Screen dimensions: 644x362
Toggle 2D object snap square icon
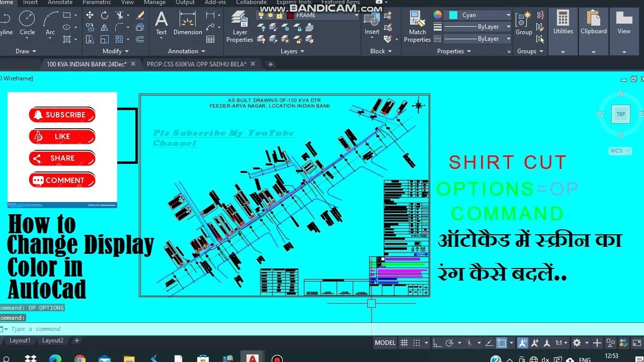pos(502,343)
